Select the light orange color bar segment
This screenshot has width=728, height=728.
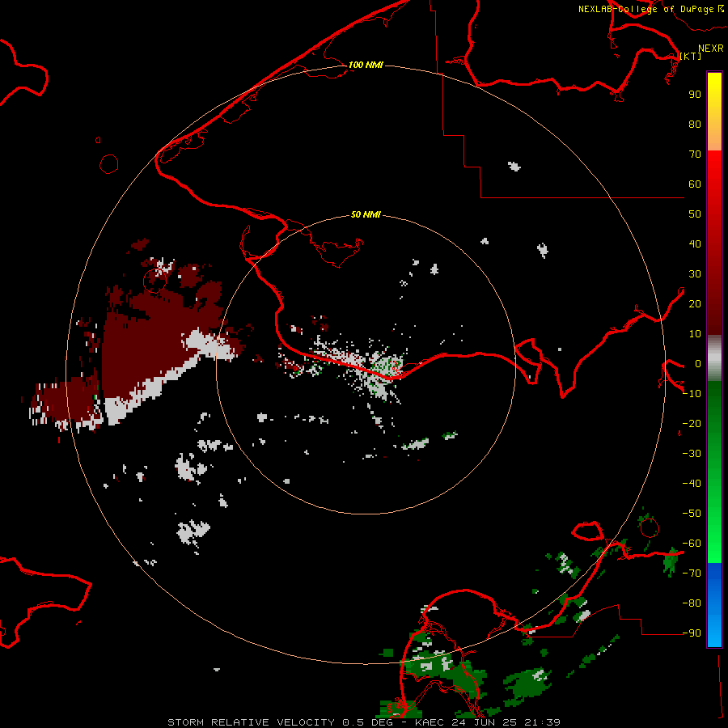714,139
